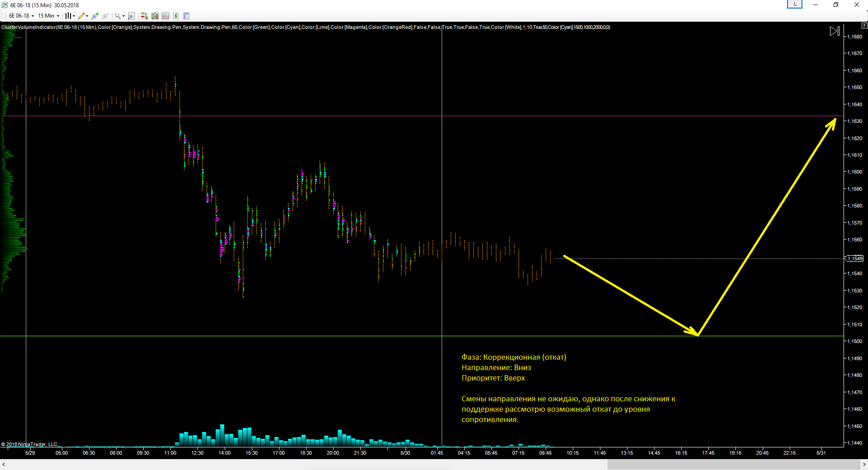The width and height of the screenshot is (868, 470).
Task: Click the window title "6E 06-18 (15 Min) 30.05.2018"
Action: [44, 5]
